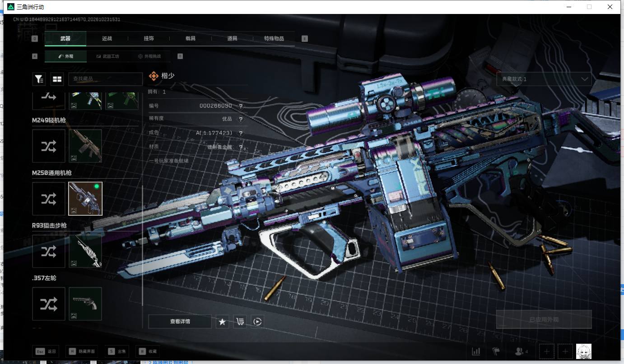The image size is (624, 364).
Task: Open the collection filter icon
Action: [x=39, y=79]
